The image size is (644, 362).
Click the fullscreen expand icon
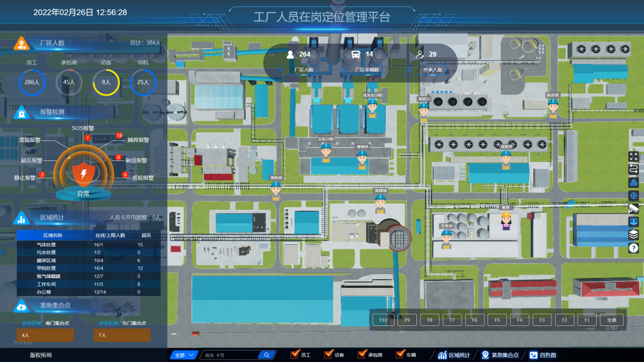point(633,156)
